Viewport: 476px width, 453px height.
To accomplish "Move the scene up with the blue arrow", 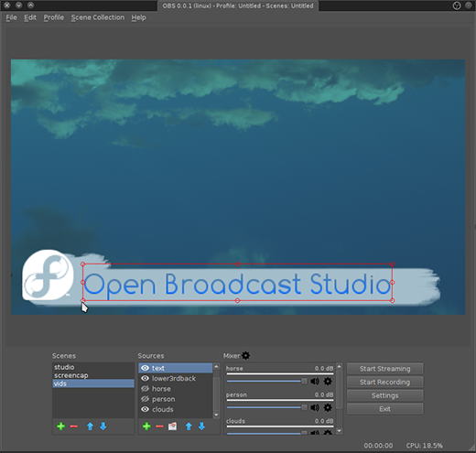I will 90,426.
